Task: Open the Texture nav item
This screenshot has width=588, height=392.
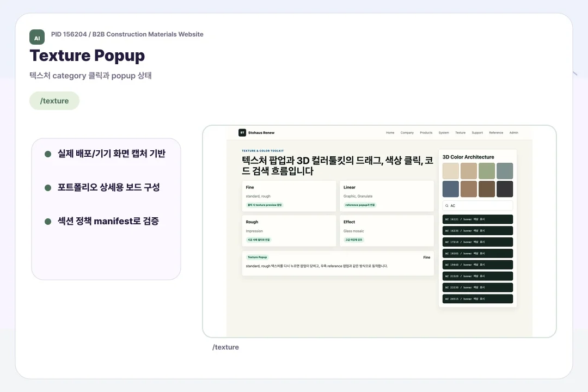Action: [x=460, y=133]
